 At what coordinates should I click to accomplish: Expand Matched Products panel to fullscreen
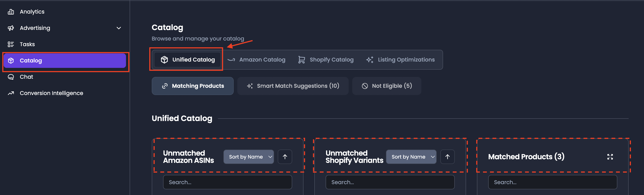610,157
